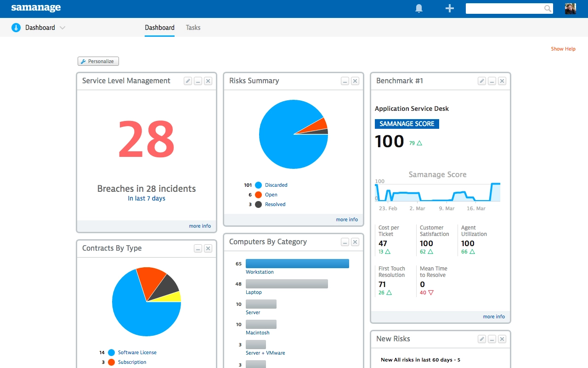
Task: Close the Risks Summary widget
Action: [355, 81]
